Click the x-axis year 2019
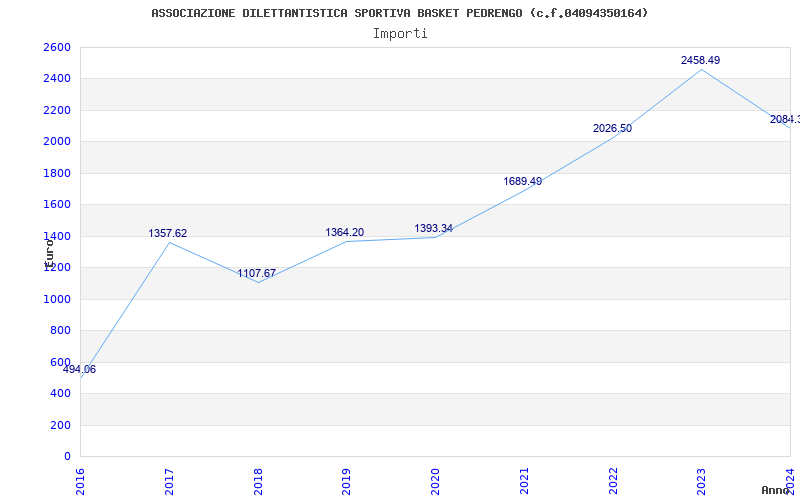Image resolution: width=800 pixels, height=500 pixels. click(x=347, y=481)
